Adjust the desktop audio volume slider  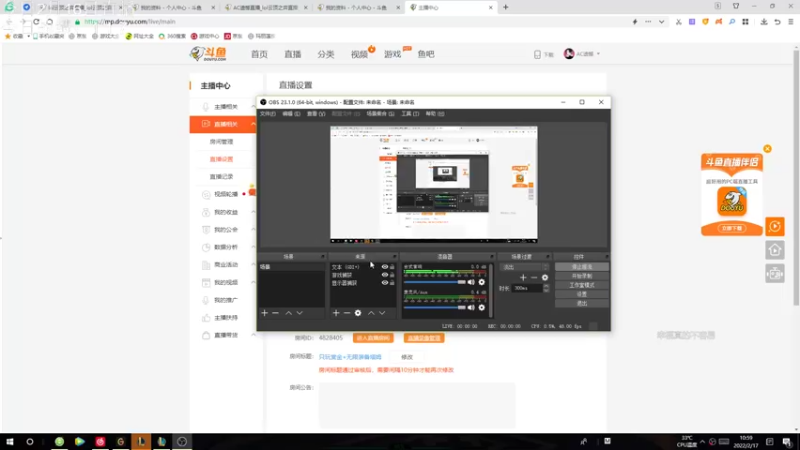(434, 282)
